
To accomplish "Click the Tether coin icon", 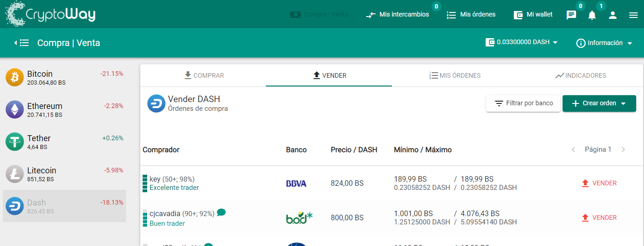I will coord(15,142).
